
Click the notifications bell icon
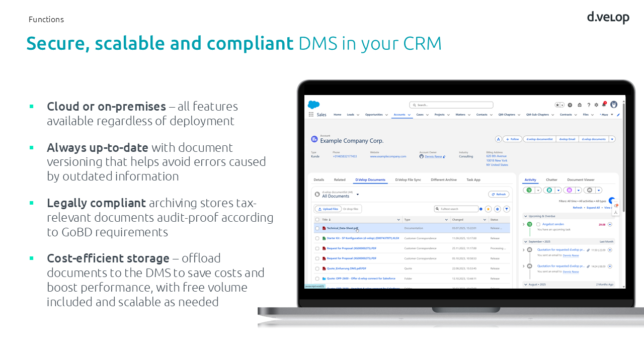click(604, 105)
